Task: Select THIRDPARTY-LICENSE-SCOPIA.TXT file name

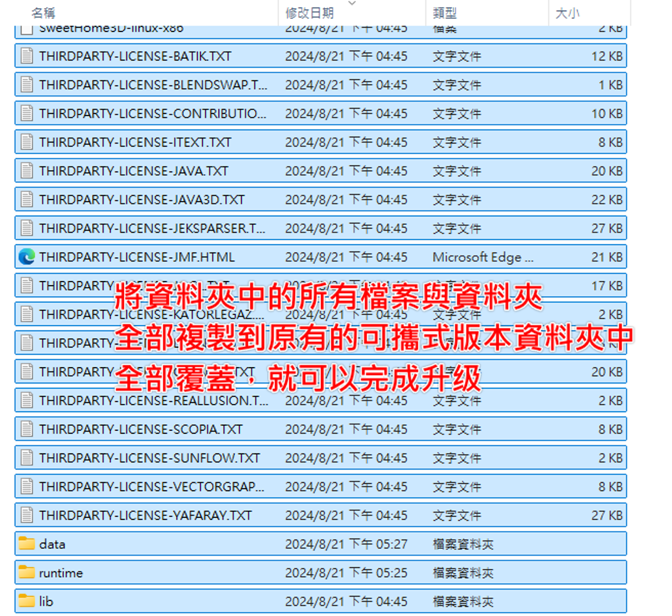Action: pos(141,429)
